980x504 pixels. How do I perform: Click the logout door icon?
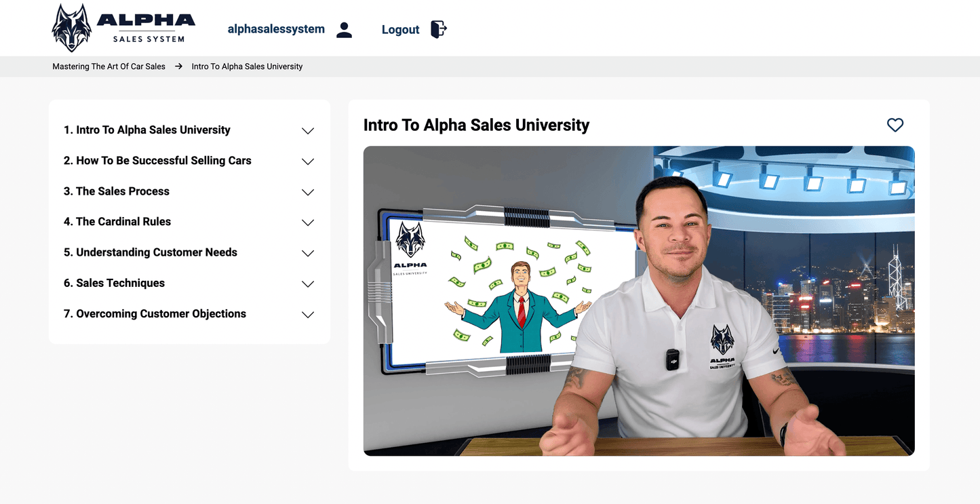click(x=439, y=29)
